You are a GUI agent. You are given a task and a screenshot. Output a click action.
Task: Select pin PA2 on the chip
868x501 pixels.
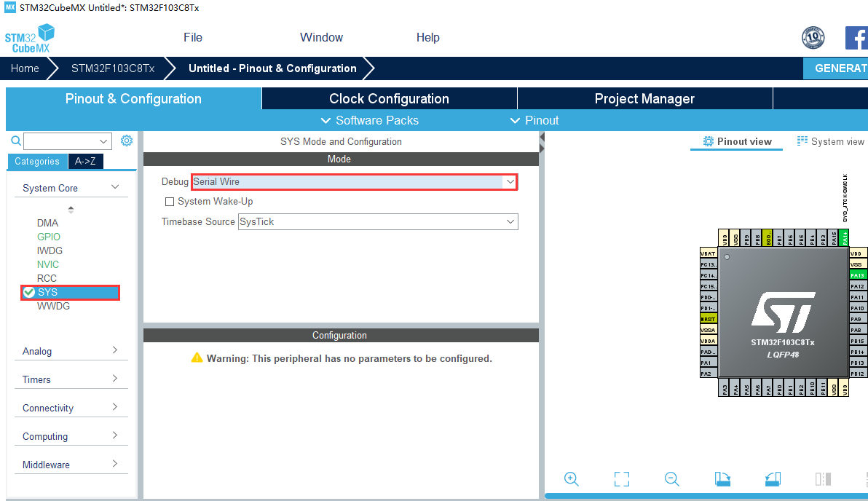click(709, 374)
